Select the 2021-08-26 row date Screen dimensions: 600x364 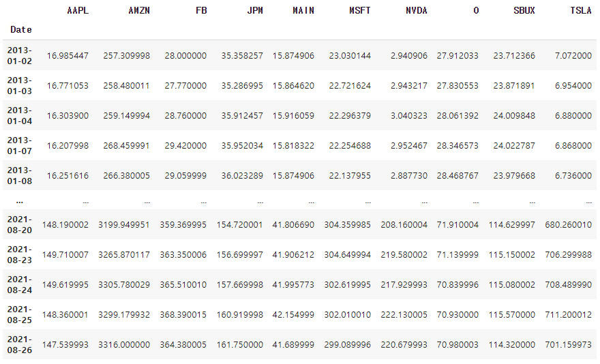point(20,344)
